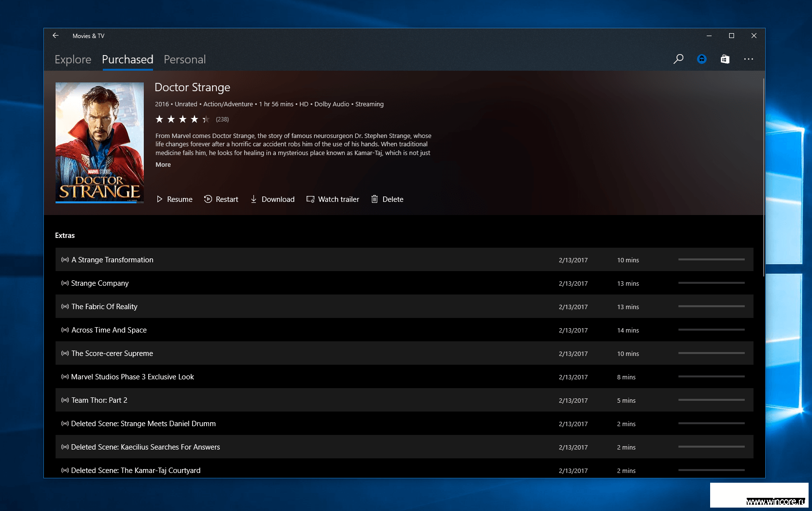The image size is (812, 511).
Task: Click progress bar of A Strange Transformation
Action: click(712, 259)
